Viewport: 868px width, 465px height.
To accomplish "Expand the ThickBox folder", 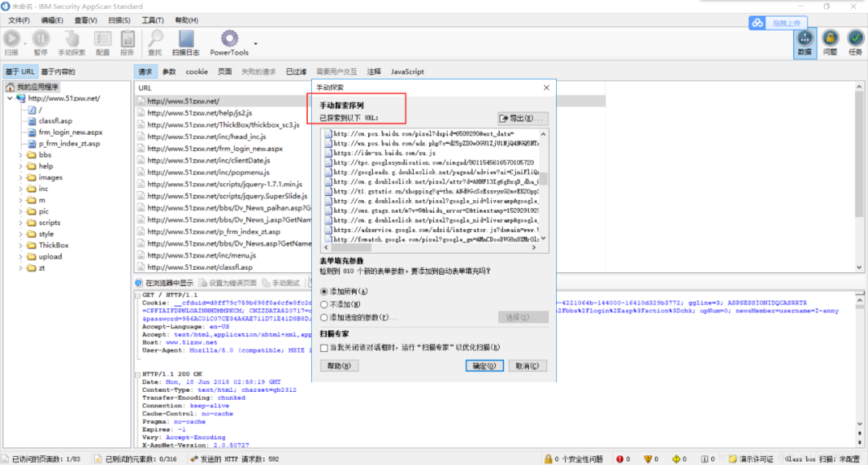I will click(x=20, y=245).
